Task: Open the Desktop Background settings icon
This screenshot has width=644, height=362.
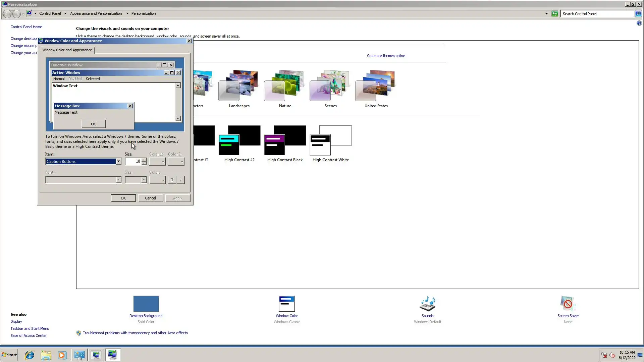Action: click(146, 304)
